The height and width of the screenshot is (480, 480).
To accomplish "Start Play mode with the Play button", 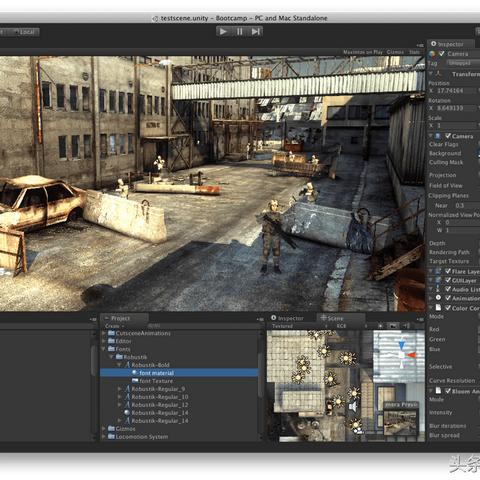I will (x=223, y=32).
